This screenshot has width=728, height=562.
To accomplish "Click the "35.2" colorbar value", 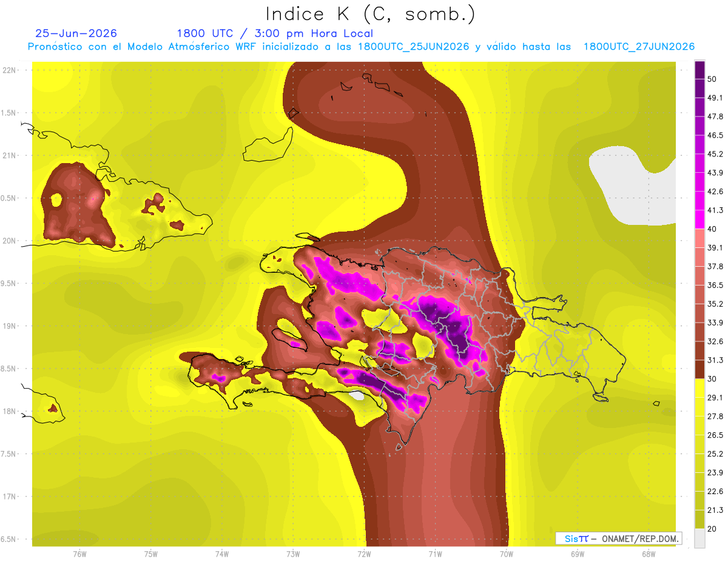I will coord(715,304).
